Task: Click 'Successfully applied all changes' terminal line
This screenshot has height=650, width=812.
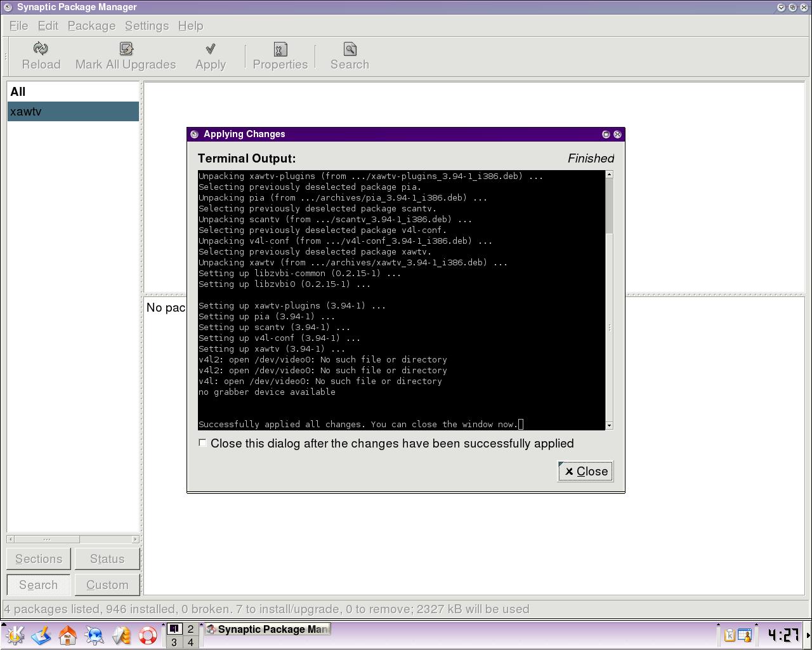Action: [358, 424]
